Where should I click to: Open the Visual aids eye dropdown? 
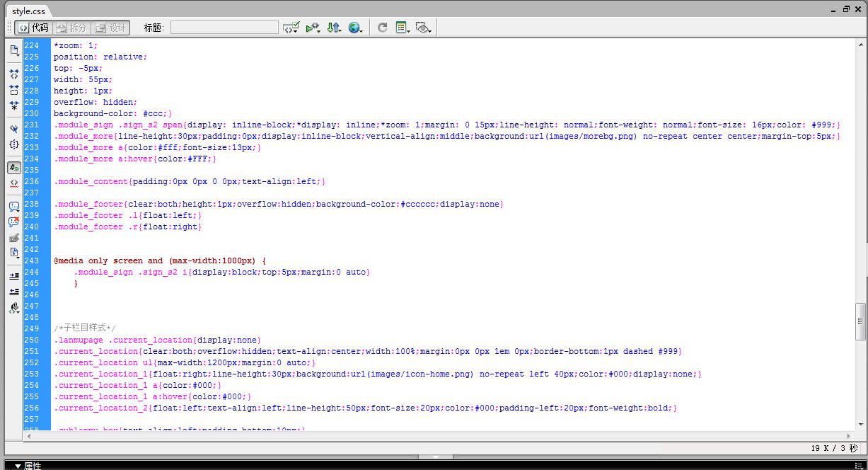tap(424, 28)
